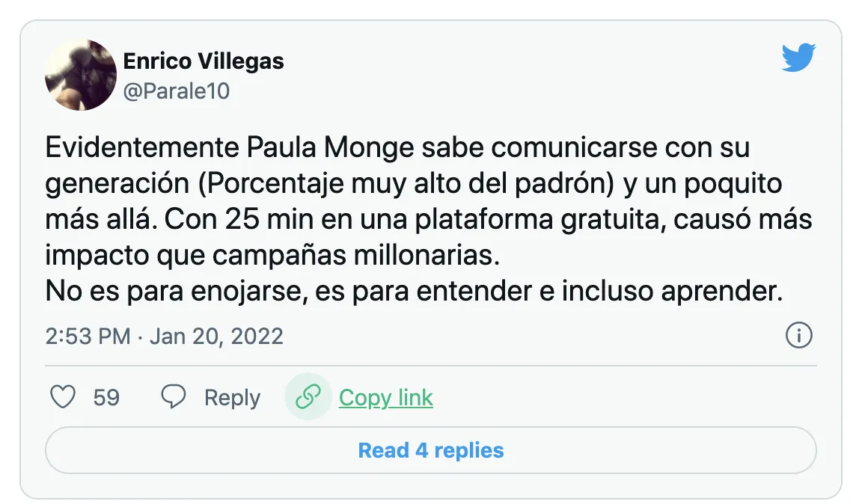The height and width of the screenshot is (504, 859).
Task: Click the Jan 20, 2022 date
Action: [x=216, y=336]
